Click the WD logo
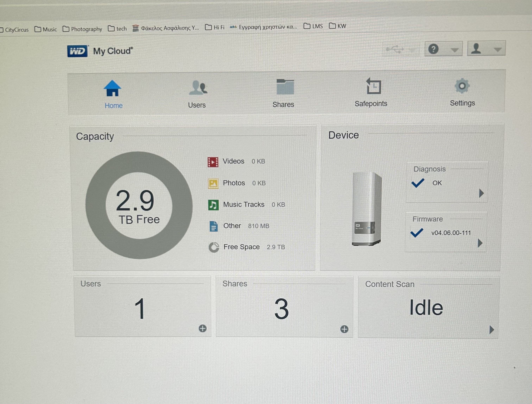Image resolution: width=532 pixels, height=404 pixels. click(77, 51)
